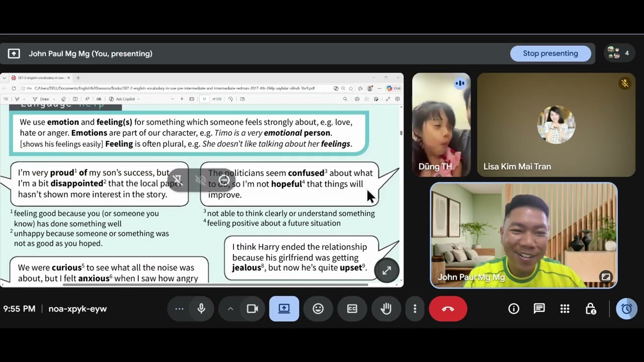Select the PDF Erase tool
This screenshot has width=644, height=362.
coord(63,99)
